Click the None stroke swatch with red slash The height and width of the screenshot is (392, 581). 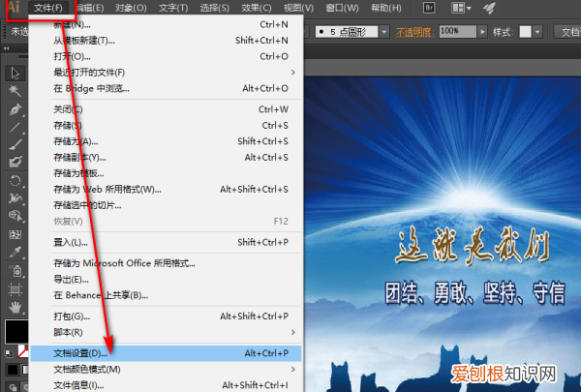[23, 352]
